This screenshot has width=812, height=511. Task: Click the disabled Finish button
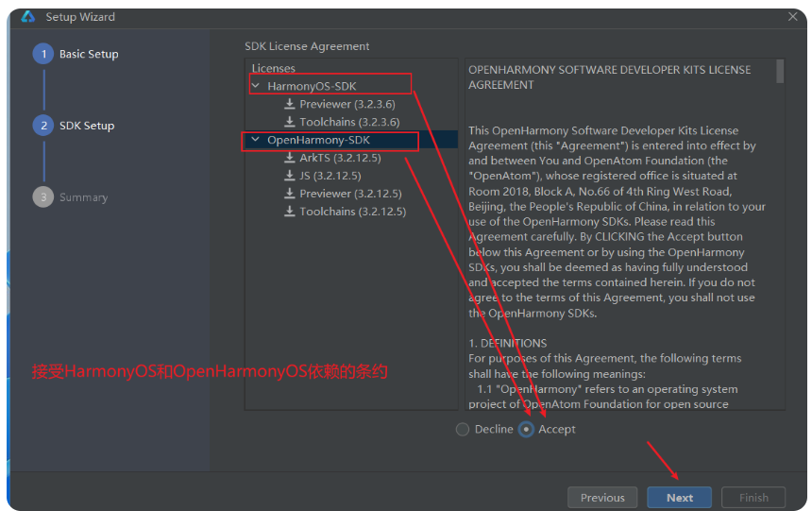(753, 498)
